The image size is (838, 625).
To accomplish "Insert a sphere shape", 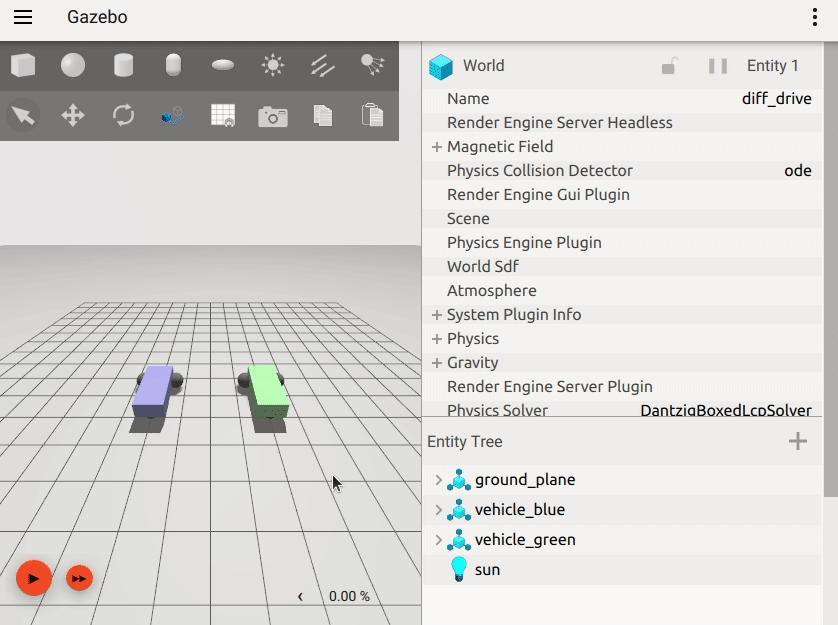I will [73, 65].
